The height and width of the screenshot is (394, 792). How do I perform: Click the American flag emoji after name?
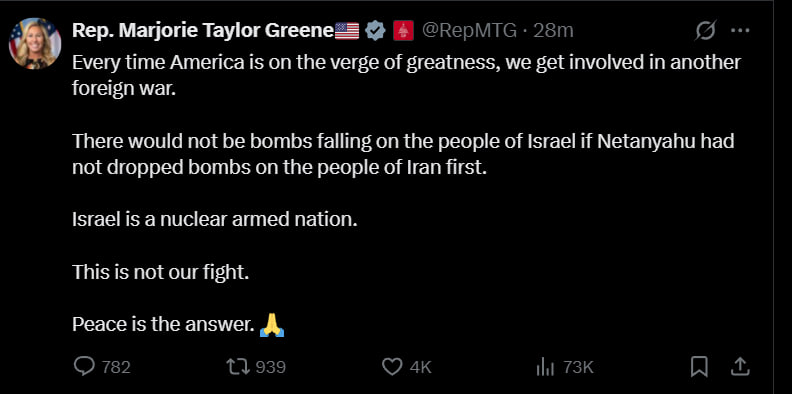click(x=346, y=31)
